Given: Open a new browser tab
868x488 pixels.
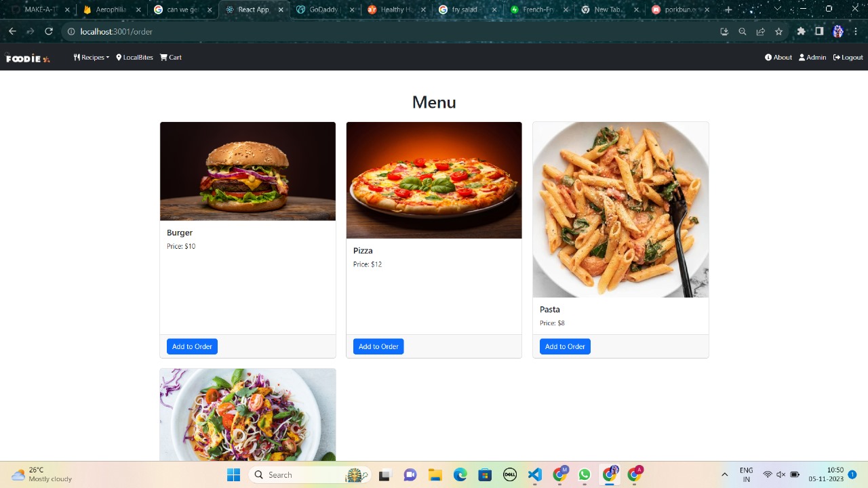Looking at the screenshot, I should pos(728,9).
